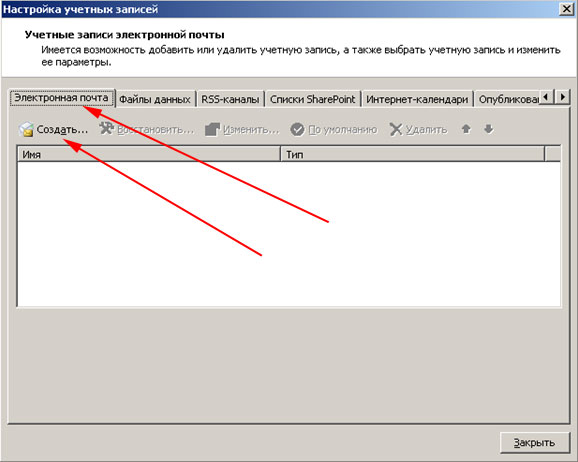Close the Настройка учетных записей dialog
This screenshot has width=578, height=462.
point(567,9)
